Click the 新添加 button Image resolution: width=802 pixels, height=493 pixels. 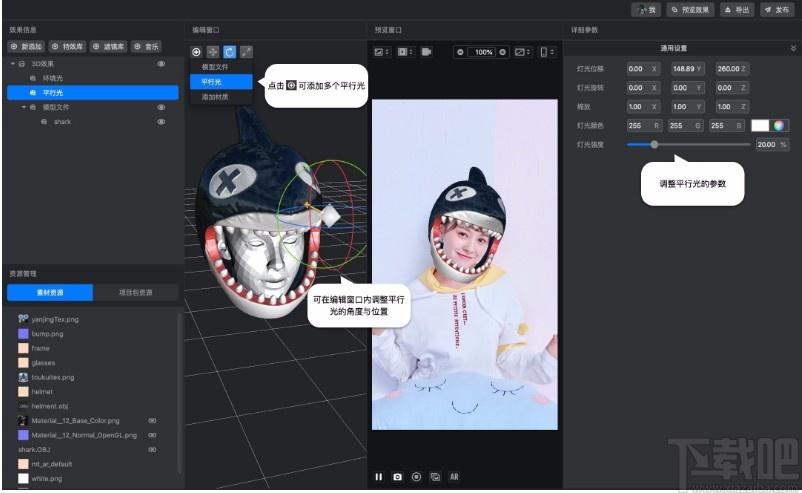click(26, 47)
